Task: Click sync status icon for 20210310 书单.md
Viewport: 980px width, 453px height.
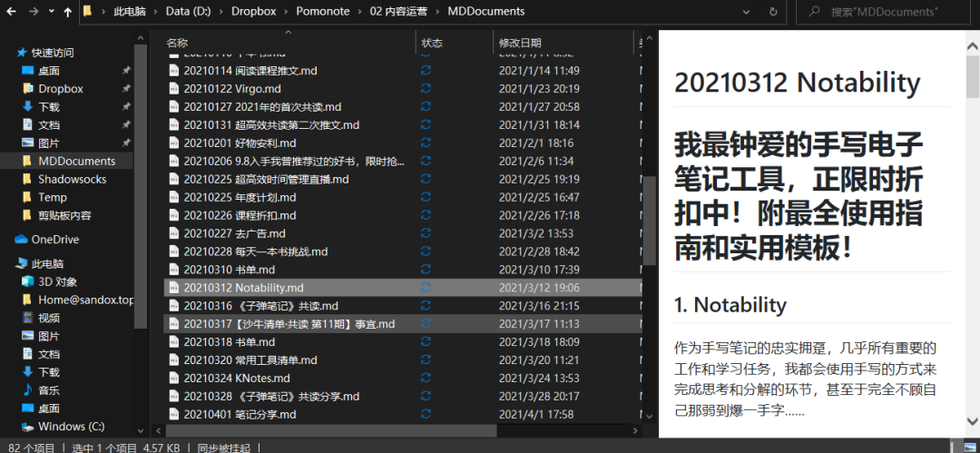Action: click(x=426, y=271)
